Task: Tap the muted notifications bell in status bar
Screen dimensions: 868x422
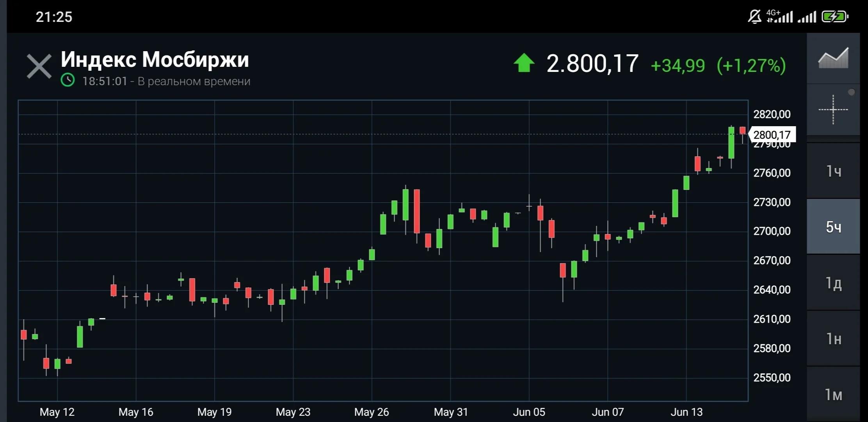Action: [754, 16]
